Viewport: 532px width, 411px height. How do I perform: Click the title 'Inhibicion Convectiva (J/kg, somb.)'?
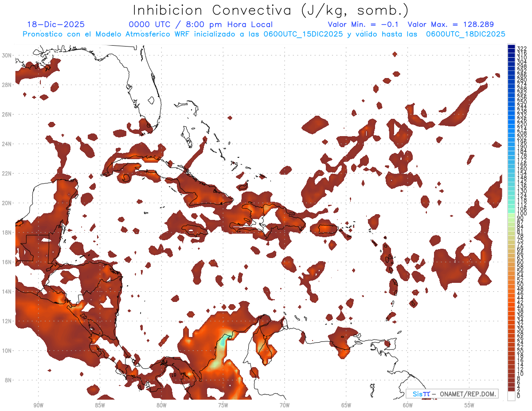pos(271,10)
